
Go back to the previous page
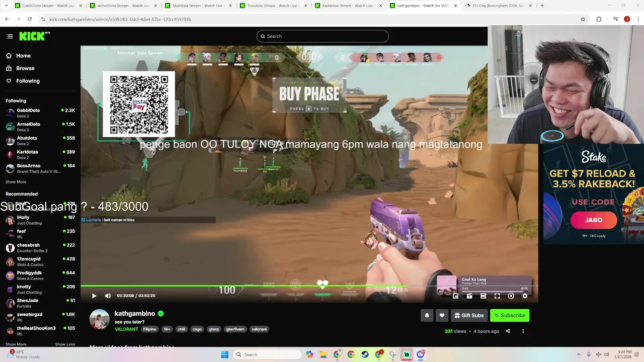(x=7, y=19)
